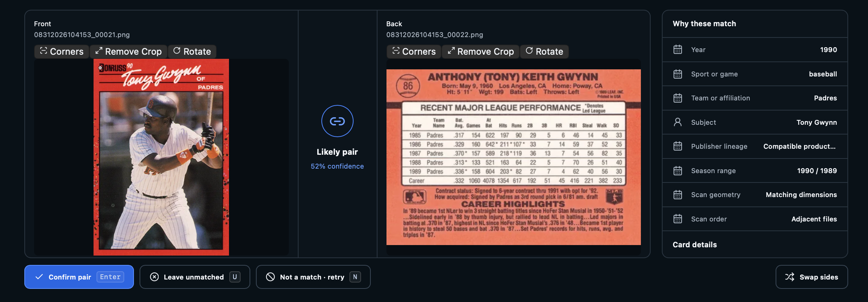
Task: Click the Year value 1990
Action: pos(828,49)
